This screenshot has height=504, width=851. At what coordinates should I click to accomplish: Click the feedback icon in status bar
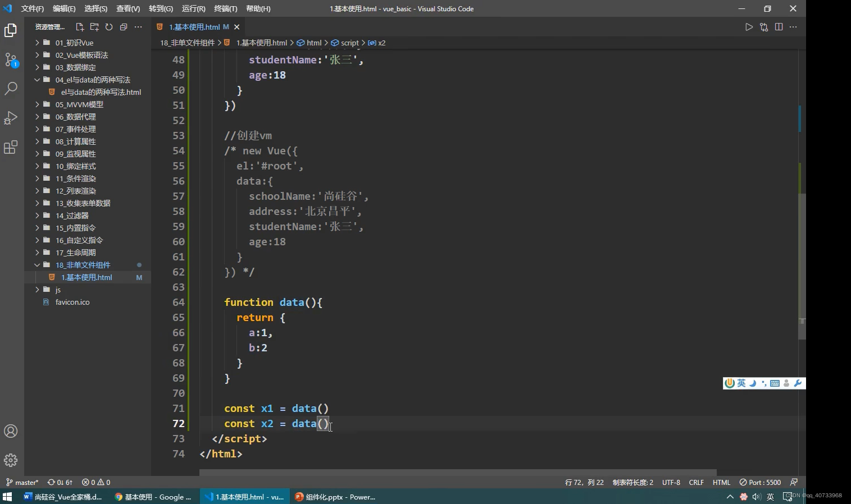pos(794,482)
